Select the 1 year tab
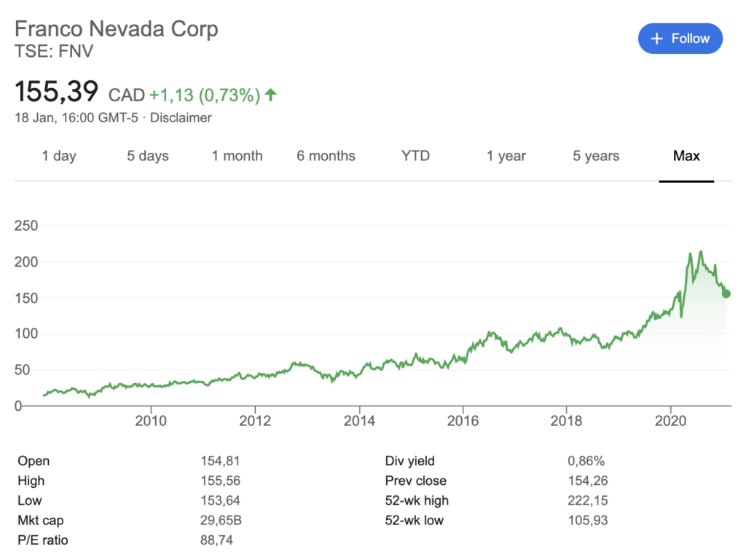Viewport: 746px width, 560px height. (x=506, y=156)
